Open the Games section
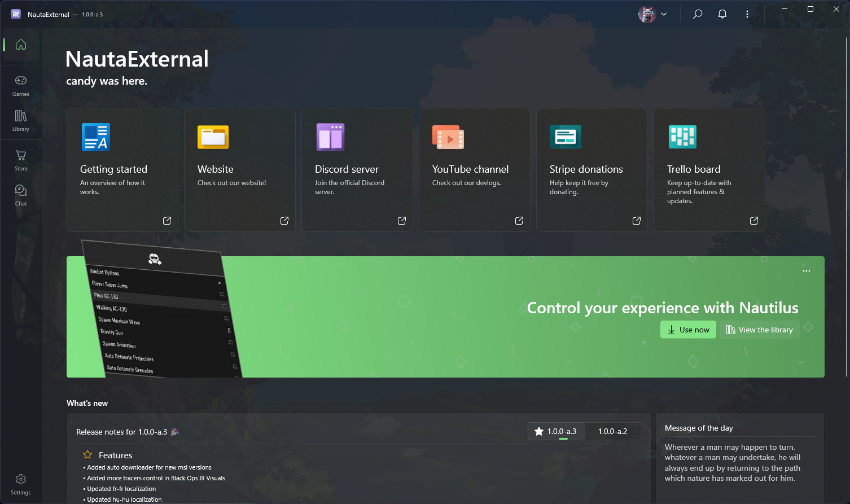850x504 pixels. (x=21, y=86)
